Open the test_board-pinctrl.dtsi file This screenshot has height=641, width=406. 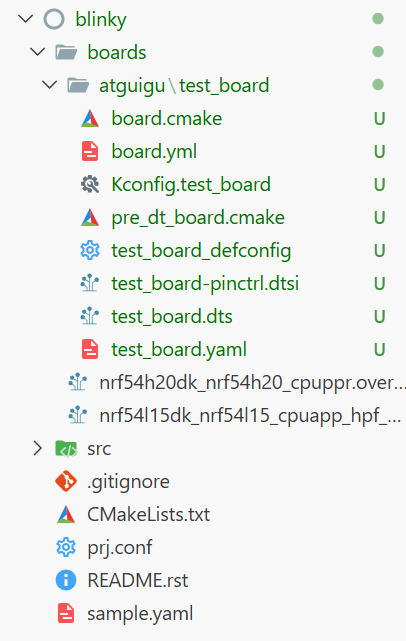pyautogui.click(x=205, y=284)
